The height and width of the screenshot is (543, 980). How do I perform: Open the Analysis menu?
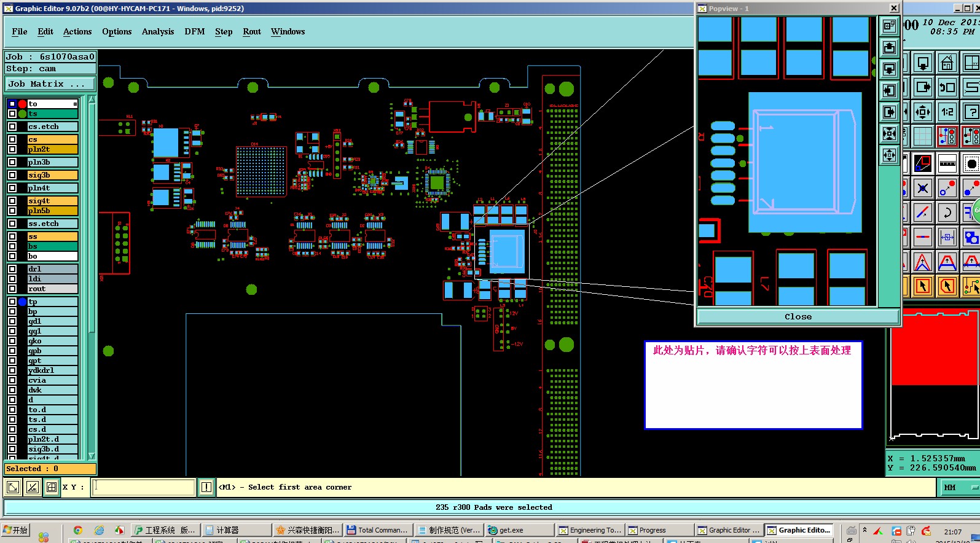pos(158,31)
